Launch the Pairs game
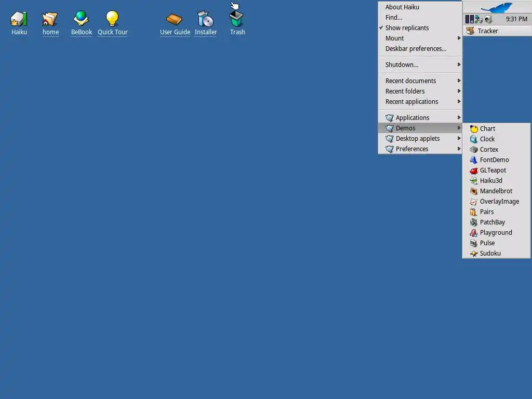The width and height of the screenshot is (532, 399). click(x=496, y=212)
